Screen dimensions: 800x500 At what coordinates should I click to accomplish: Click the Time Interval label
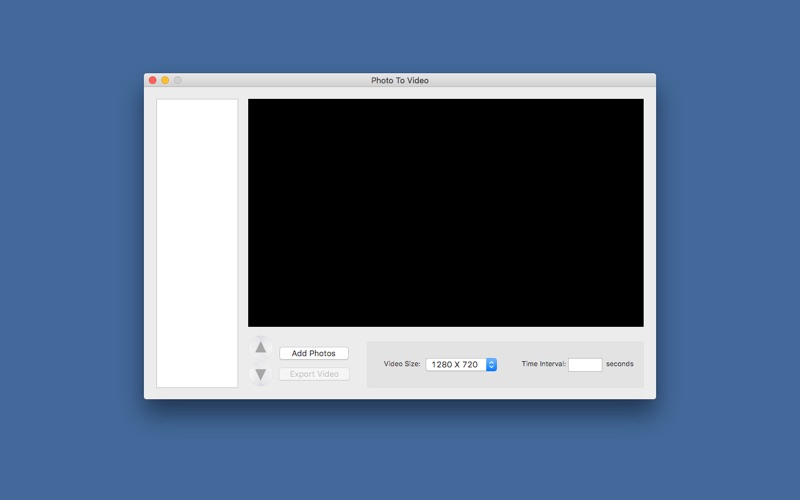point(544,364)
